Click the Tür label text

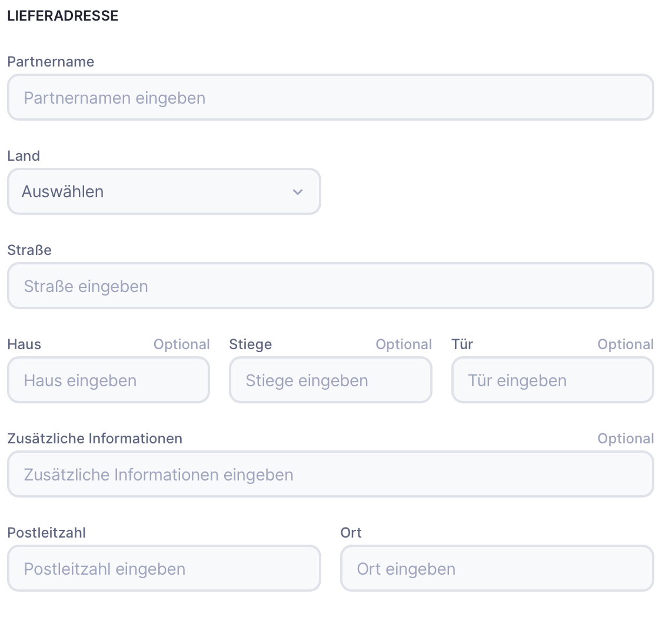coord(462,344)
